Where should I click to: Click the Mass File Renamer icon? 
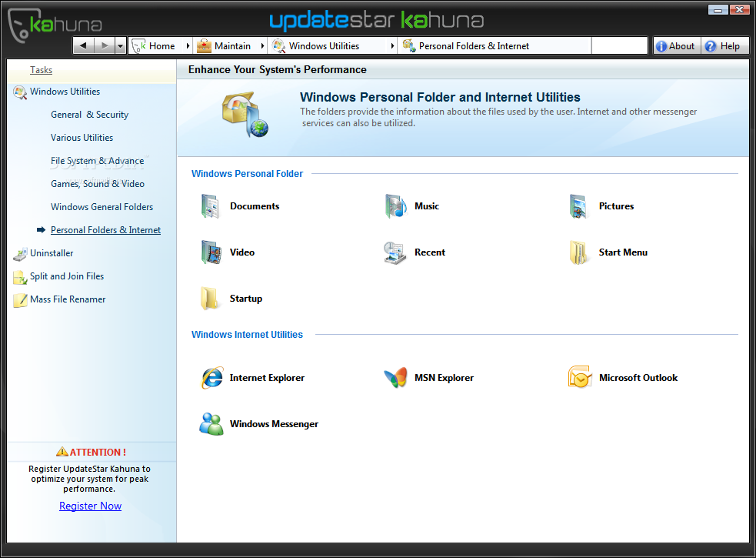(20, 300)
